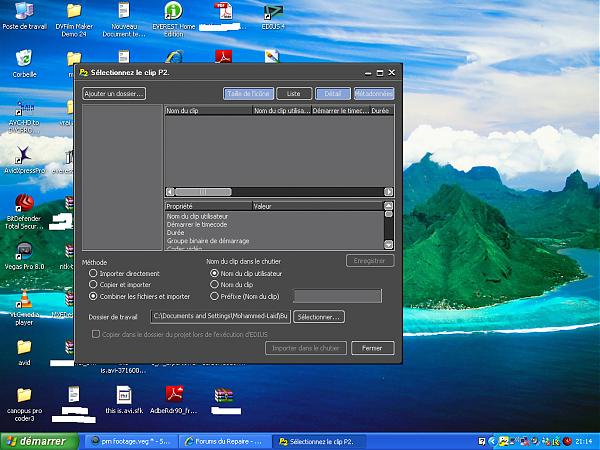Open the avid folder on the desktop
This screenshot has width=600, height=450.
click(x=24, y=352)
